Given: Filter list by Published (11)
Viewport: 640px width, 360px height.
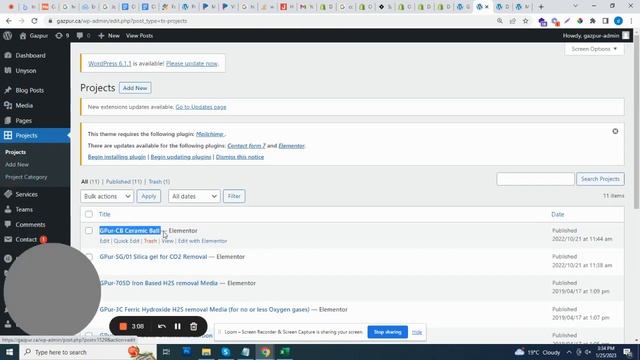Looking at the screenshot, I should click(124, 182).
